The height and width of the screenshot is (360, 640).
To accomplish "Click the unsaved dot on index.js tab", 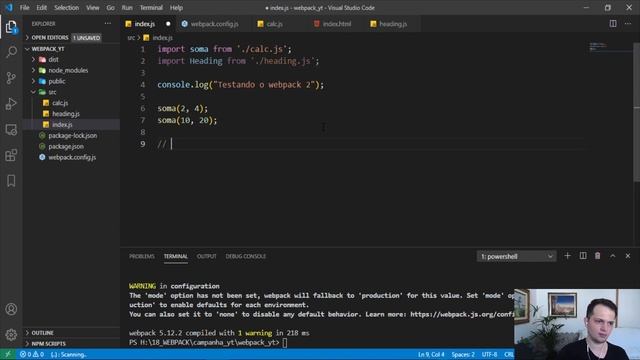I will pyautogui.click(x=168, y=24).
